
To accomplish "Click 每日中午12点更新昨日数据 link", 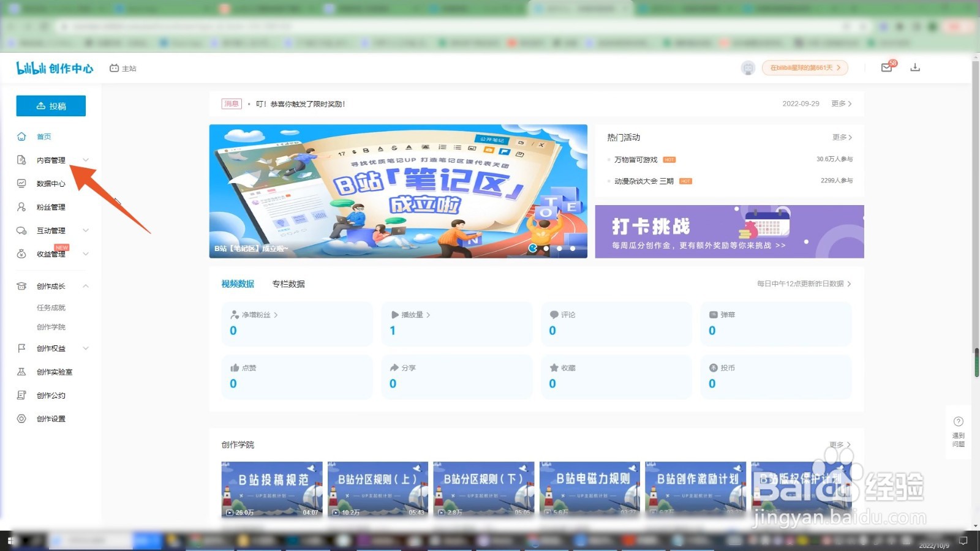I will tap(804, 284).
